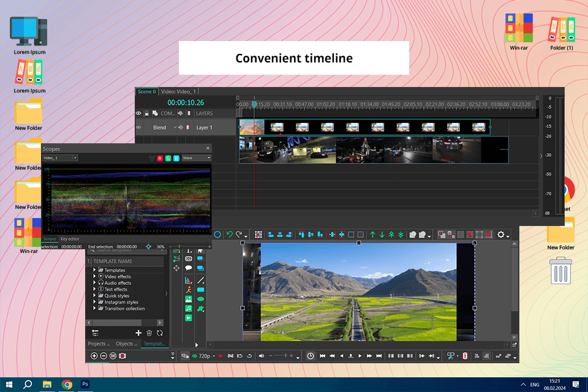This screenshot has height=392, width=588.
Task: Expand the Templates folder
Action: (x=94, y=269)
